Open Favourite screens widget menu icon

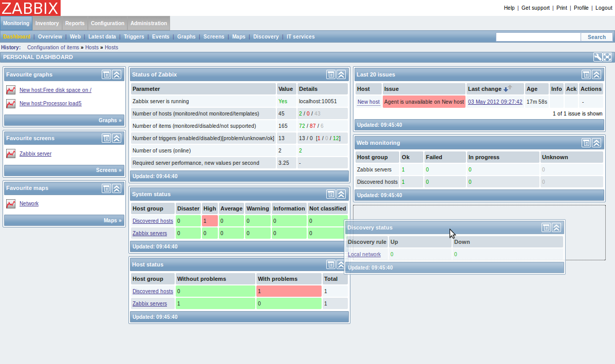tap(106, 138)
